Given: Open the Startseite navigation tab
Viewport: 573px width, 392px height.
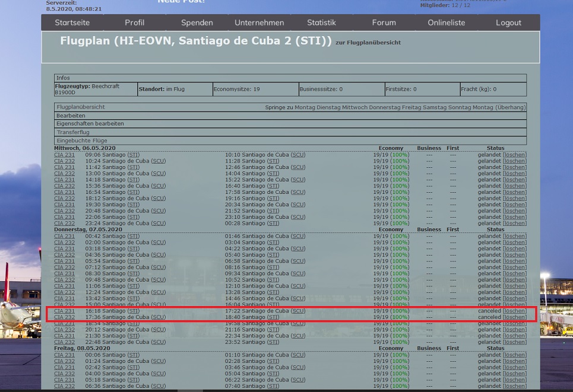Looking at the screenshot, I should point(72,23).
